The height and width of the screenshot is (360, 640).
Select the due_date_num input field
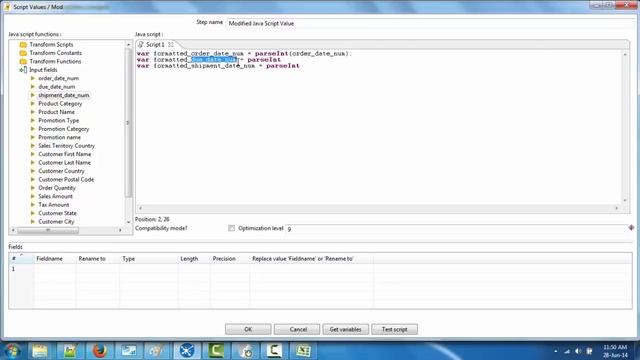point(56,87)
